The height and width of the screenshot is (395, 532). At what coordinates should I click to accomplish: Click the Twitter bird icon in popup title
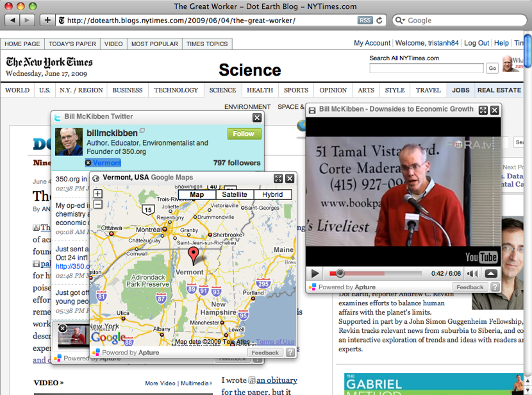point(57,117)
